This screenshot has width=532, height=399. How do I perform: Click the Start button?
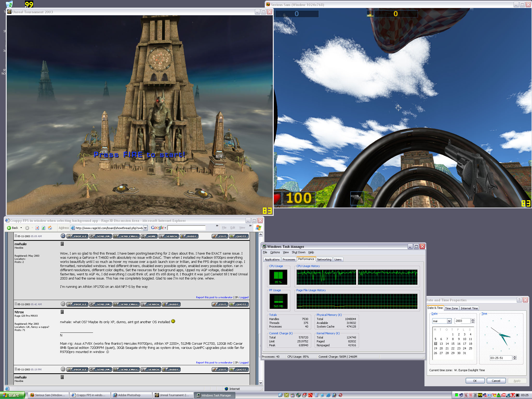point(12,395)
